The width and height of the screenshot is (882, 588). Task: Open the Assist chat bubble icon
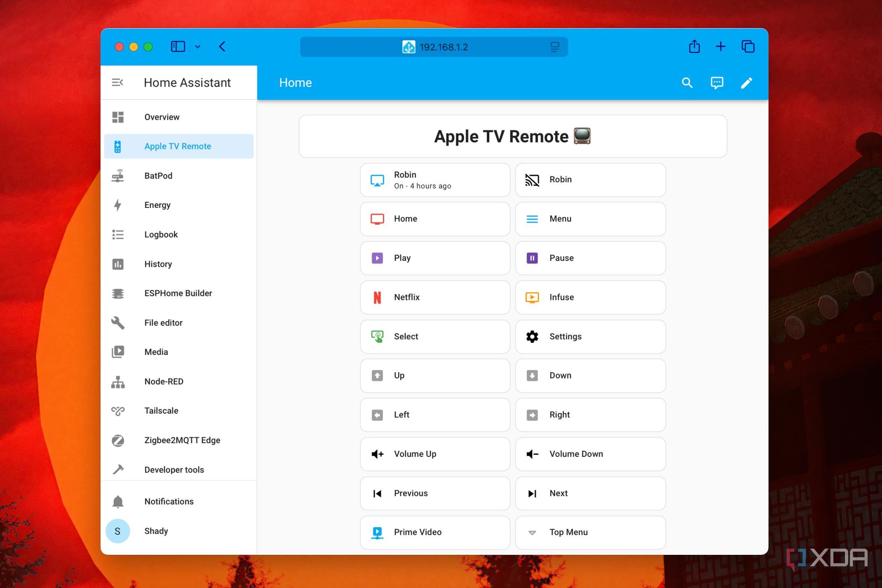coord(717,83)
